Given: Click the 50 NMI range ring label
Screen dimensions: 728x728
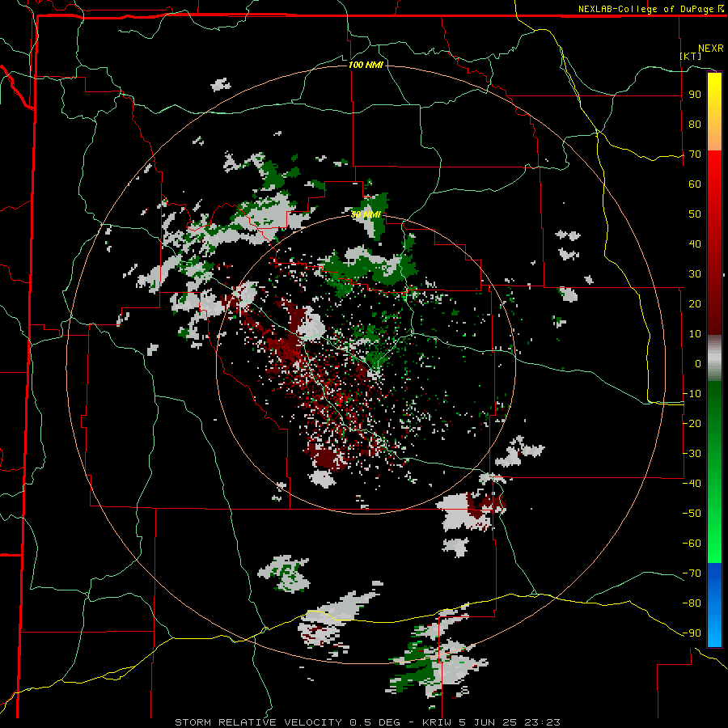Looking at the screenshot, I should click(x=366, y=214).
